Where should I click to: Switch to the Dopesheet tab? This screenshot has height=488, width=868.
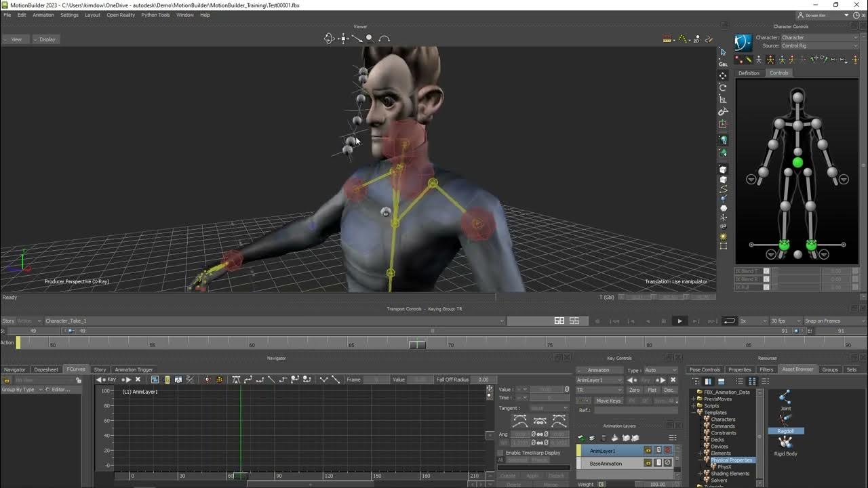[x=46, y=369]
